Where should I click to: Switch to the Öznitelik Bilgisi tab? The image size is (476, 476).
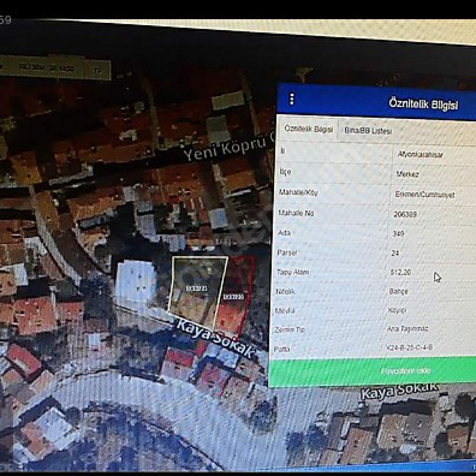pos(308,129)
